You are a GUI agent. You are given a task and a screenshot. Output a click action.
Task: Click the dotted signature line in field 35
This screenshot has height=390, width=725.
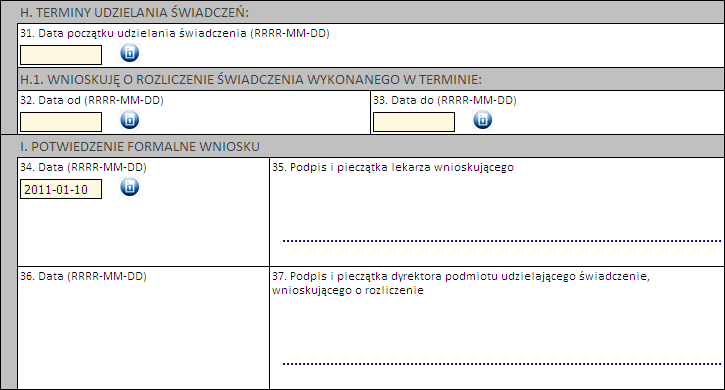(x=502, y=241)
